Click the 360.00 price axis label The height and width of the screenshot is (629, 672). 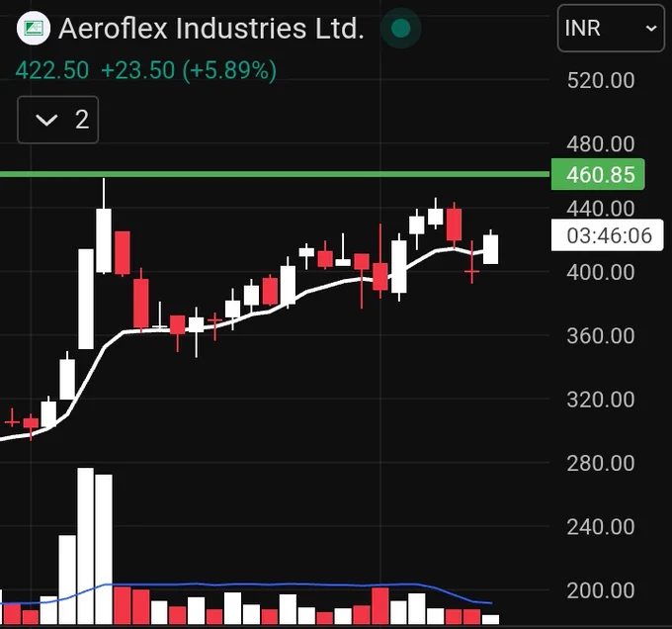601,335
